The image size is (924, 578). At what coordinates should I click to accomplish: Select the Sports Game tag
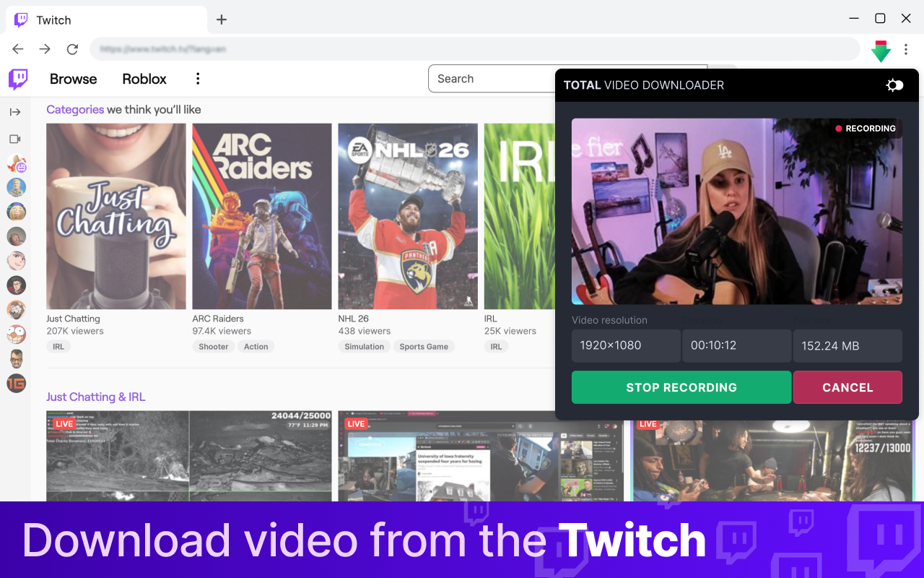coord(424,347)
